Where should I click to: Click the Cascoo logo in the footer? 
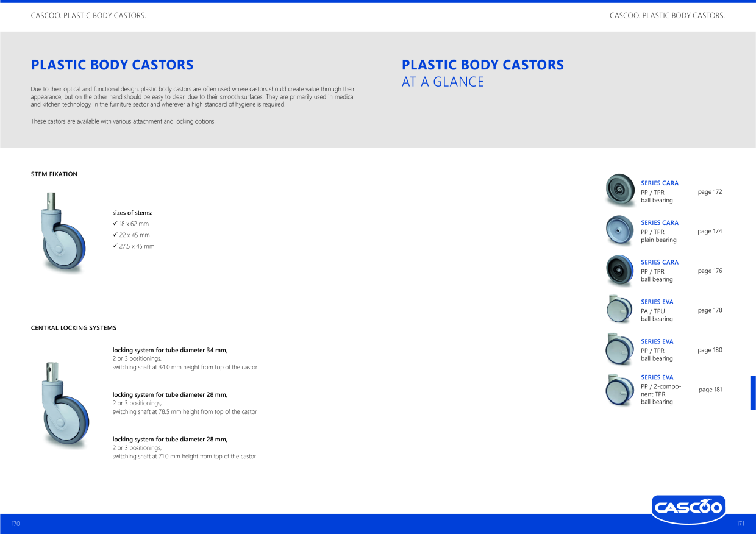(x=688, y=509)
